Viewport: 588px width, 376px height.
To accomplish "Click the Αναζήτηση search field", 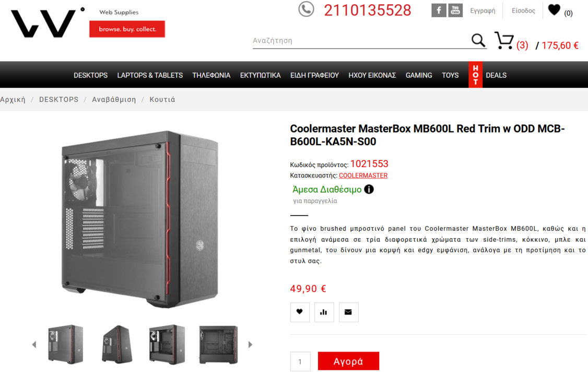I will 360,41.
